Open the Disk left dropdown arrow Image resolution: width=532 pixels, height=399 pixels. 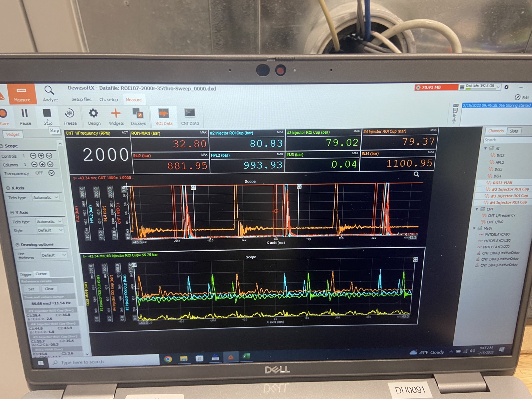click(x=498, y=86)
